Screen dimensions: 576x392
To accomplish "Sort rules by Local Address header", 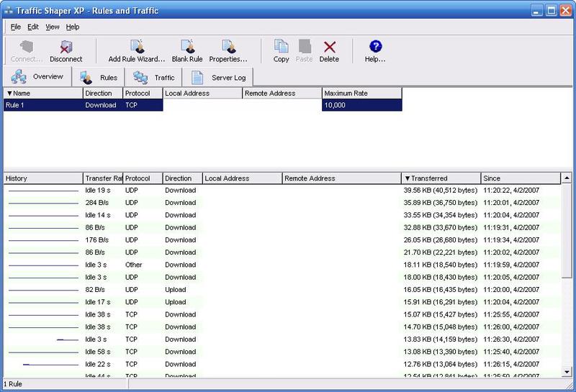I will click(203, 94).
